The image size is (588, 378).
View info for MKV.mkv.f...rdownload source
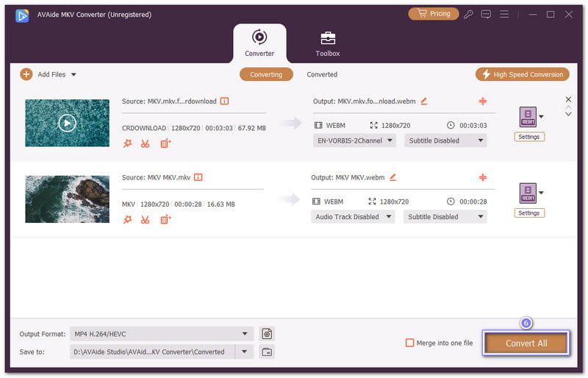[224, 101]
